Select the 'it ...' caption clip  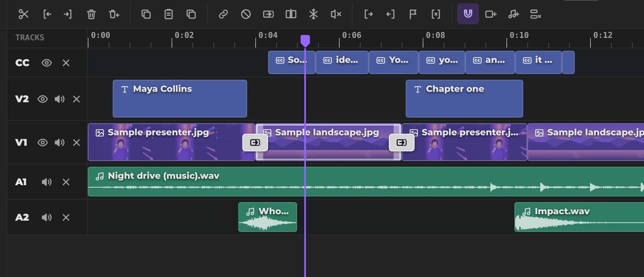[539, 62]
